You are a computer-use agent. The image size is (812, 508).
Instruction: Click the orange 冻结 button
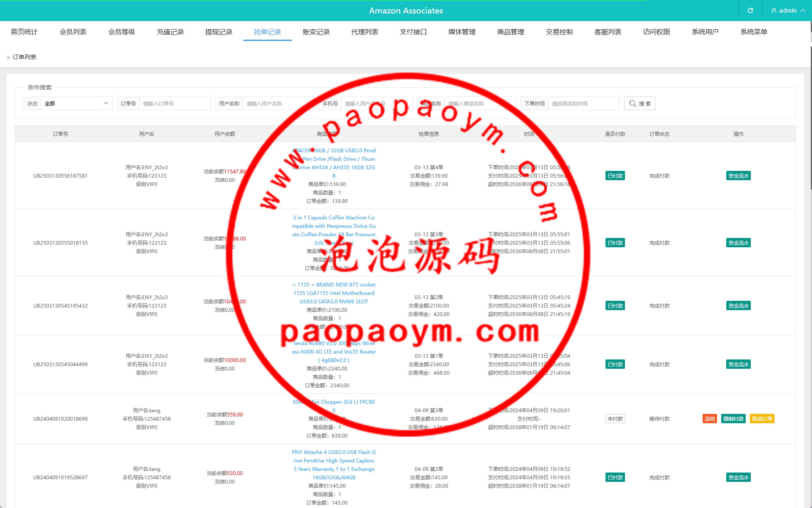coord(710,419)
